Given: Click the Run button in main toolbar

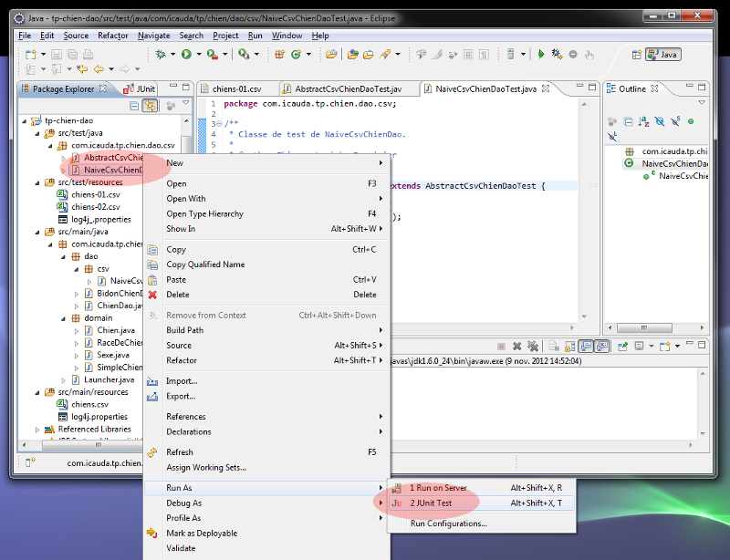Looking at the screenshot, I should click(186, 55).
